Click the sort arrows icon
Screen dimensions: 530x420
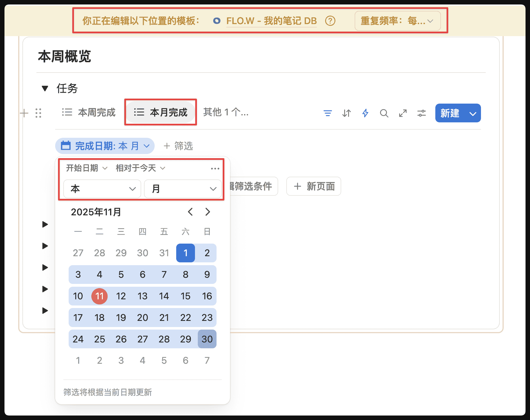pyautogui.click(x=347, y=113)
